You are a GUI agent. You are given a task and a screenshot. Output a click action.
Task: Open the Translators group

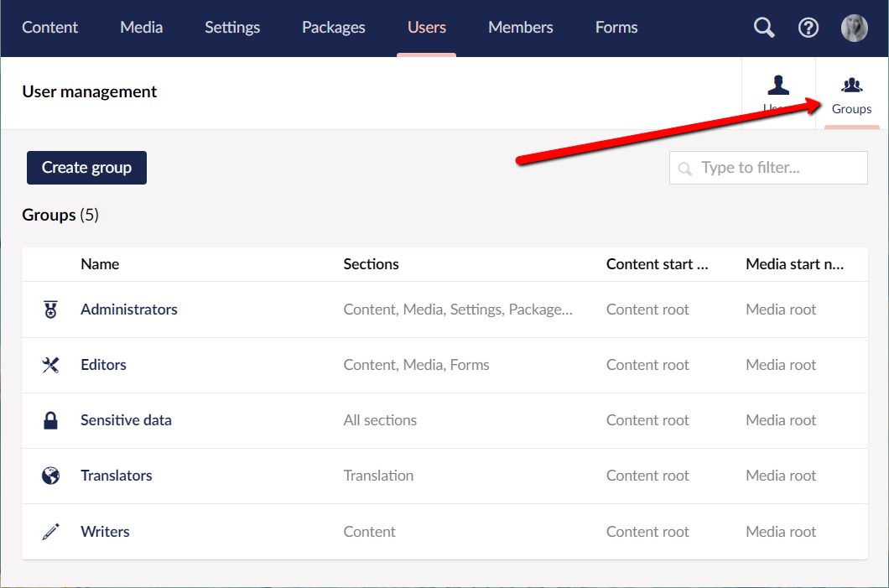(117, 476)
